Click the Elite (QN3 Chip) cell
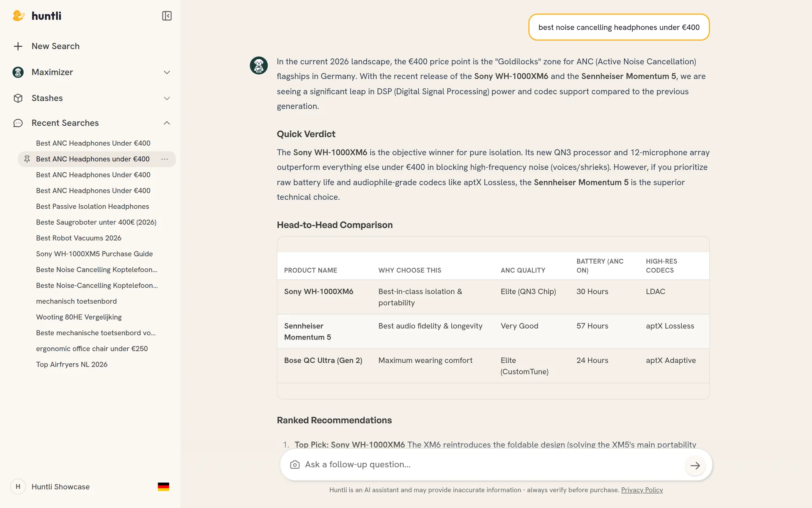The image size is (812, 508). [528, 292]
